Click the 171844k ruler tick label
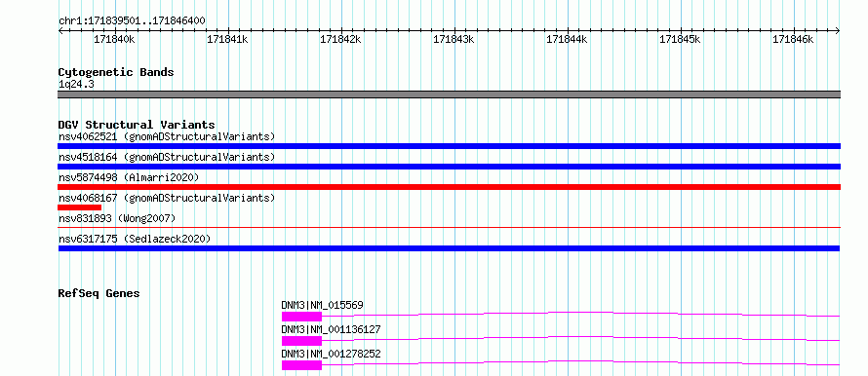Image resolution: width=868 pixels, height=376 pixels. point(567,39)
